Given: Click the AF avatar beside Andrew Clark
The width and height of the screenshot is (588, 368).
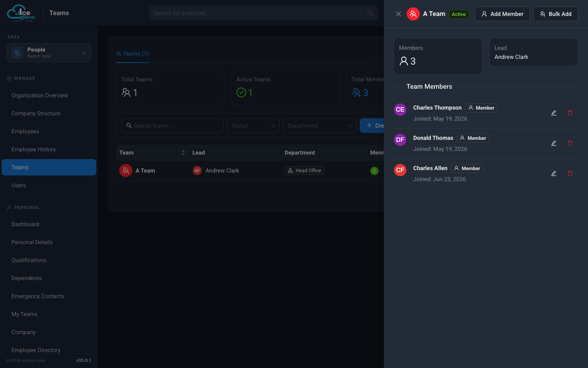Looking at the screenshot, I should 197,171.
